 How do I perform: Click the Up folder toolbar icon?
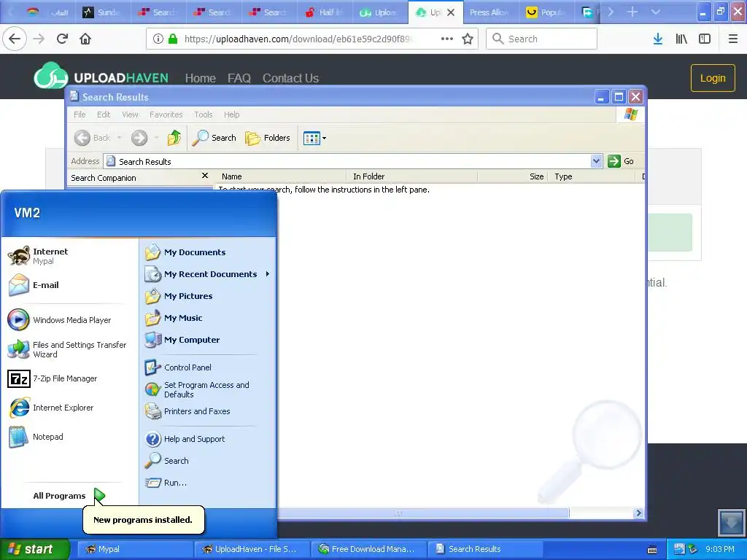pyautogui.click(x=174, y=138)
